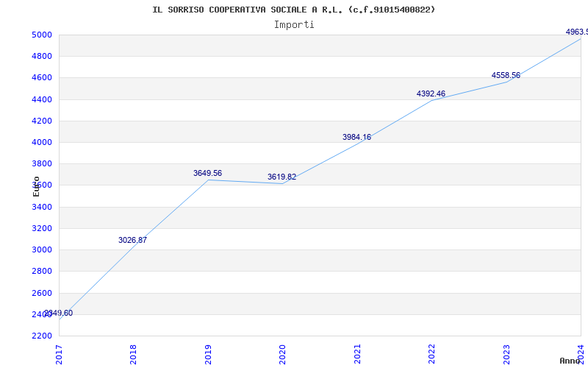Image resolution: width=588 pixels, height=368 pixels.
Task: Click the data label 3026.87
Action: point(132,241)
